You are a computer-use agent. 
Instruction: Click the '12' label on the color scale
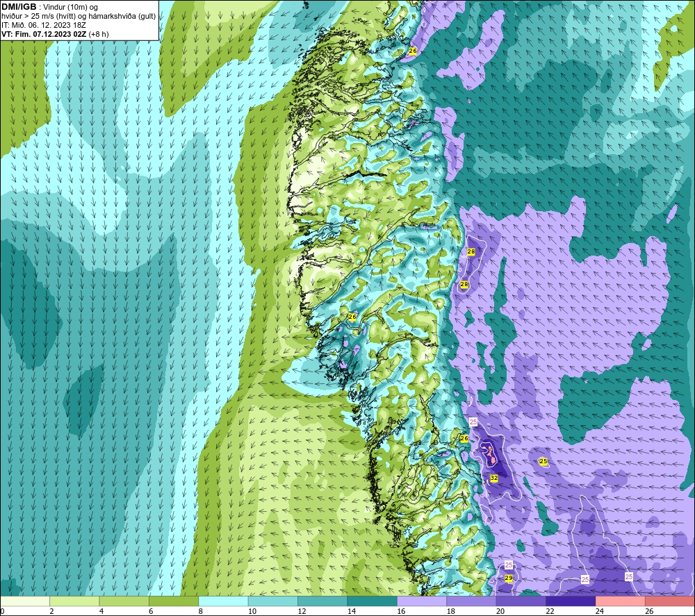[x=302, y=611]
